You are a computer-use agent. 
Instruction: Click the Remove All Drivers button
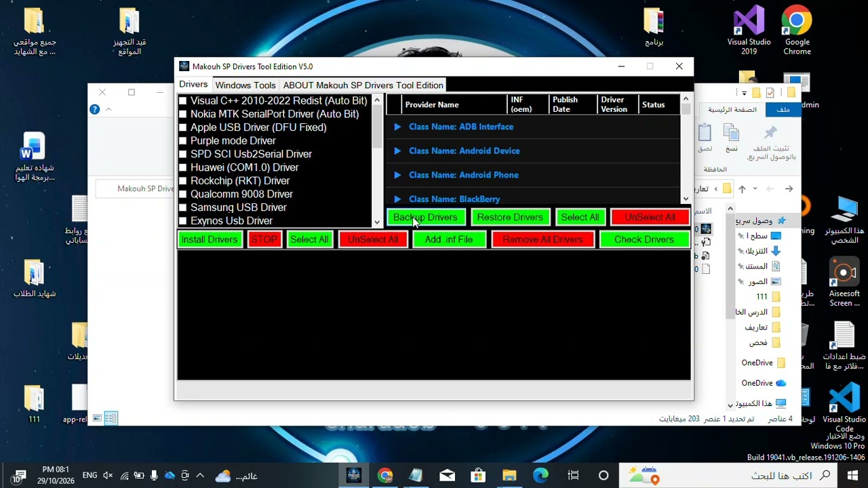click(x=542, y=239)
